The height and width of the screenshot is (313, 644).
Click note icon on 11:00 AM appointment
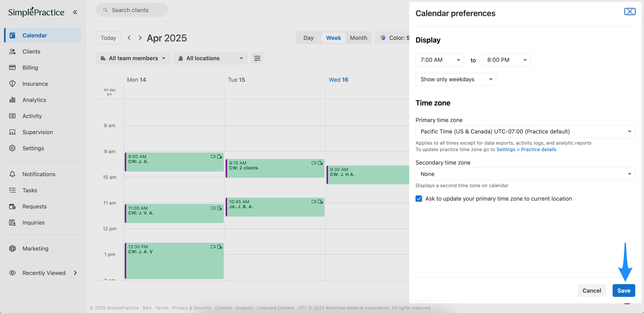(x=220, y=208)
